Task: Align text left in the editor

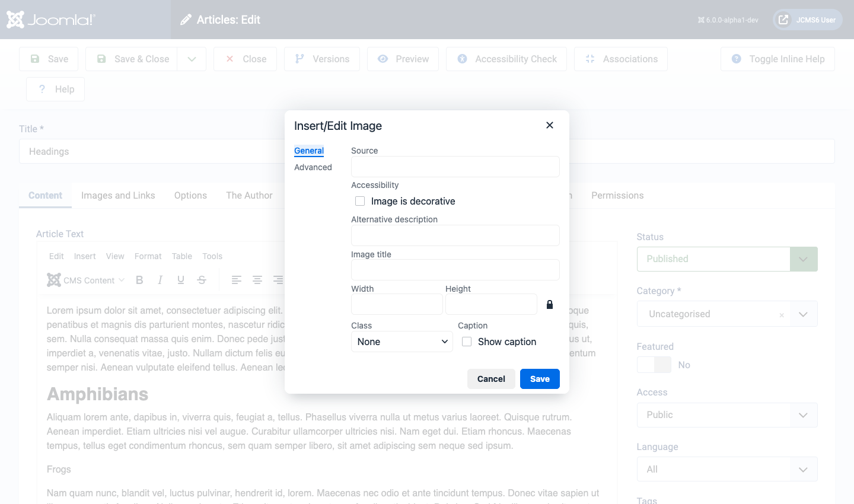Action: click(x=237, y=280)
